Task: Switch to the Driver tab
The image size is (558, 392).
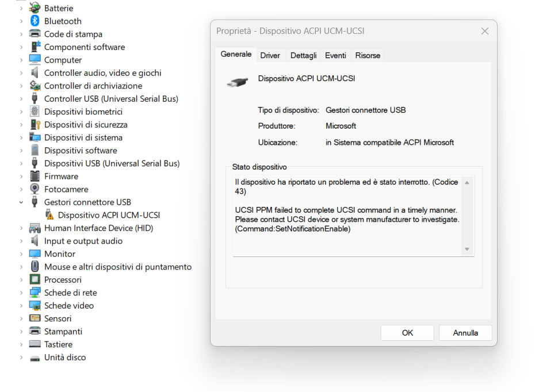Action: pos(270,55)
